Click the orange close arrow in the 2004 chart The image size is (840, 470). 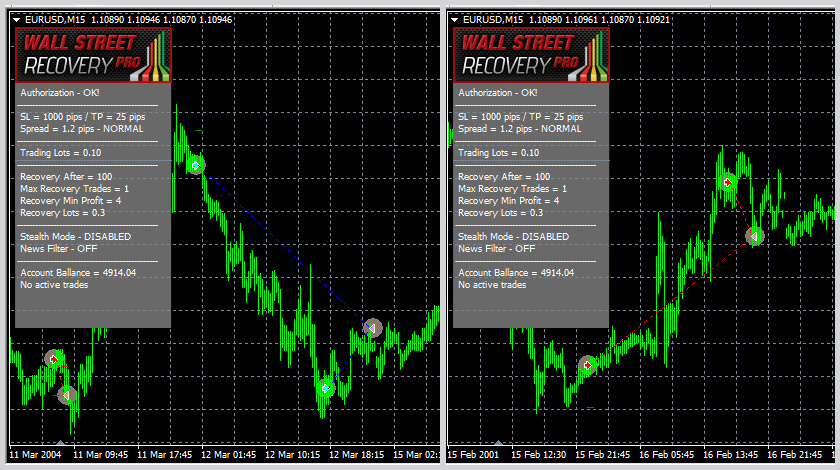click(66, 396)
